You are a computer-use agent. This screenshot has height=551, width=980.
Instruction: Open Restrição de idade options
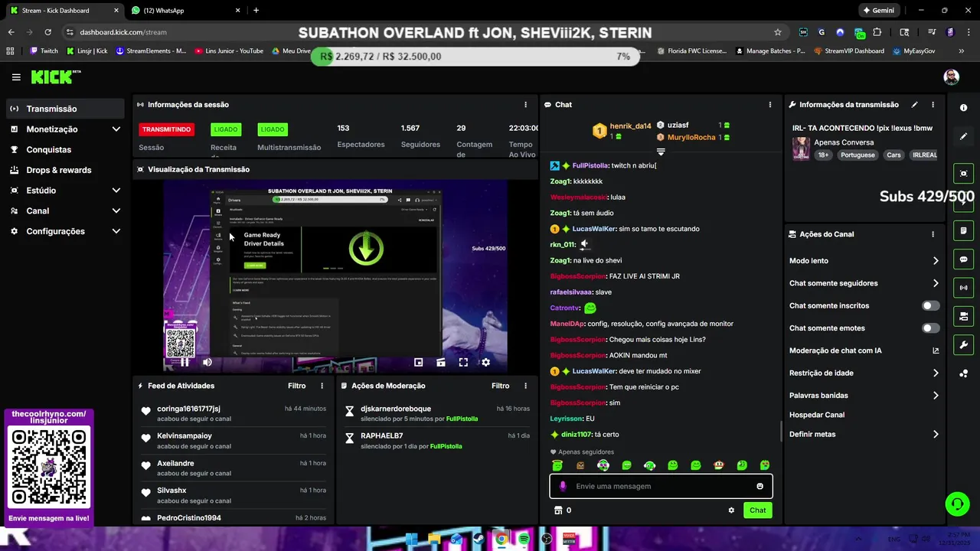pyautogui.click(x=864, y=373)
